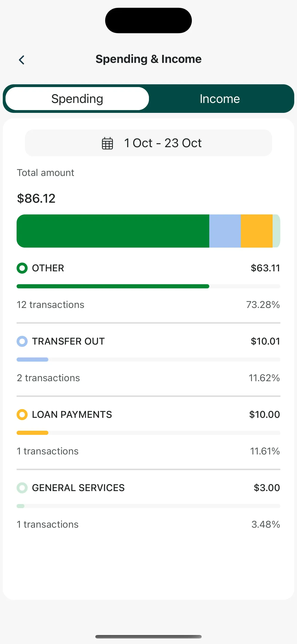Open GENERAL SERVICES category
This screenshot has height=644, width=297.
[x=78, y=488]
